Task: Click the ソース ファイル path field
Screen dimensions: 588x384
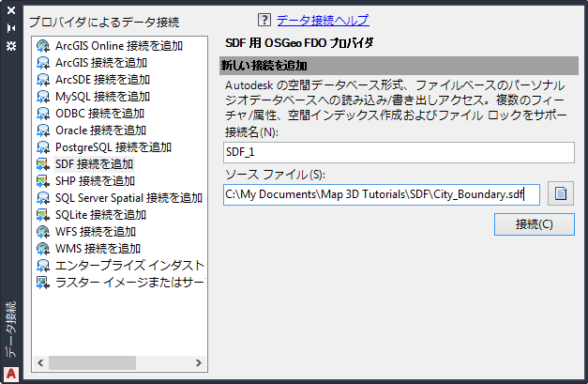Action: [x=382, y=194]
